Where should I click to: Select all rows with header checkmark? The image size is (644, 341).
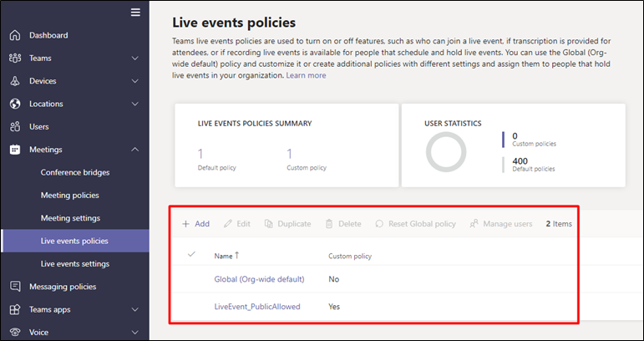click(x=191, y=254)
